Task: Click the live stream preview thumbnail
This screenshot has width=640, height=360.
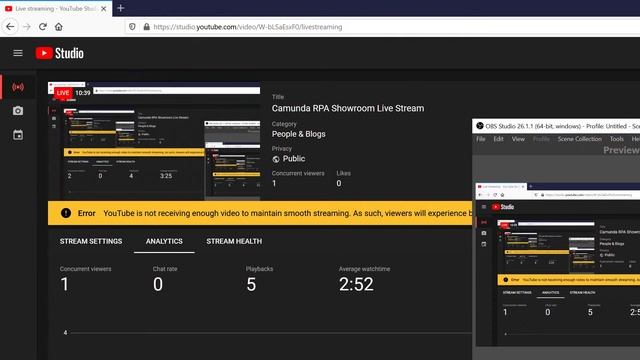Action: pos(154,141)
